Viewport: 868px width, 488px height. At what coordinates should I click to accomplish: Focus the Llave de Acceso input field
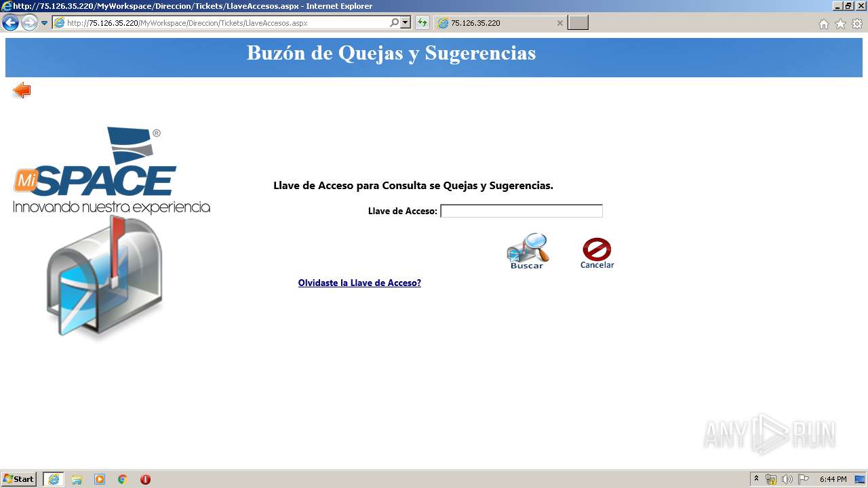pos(521,211)
